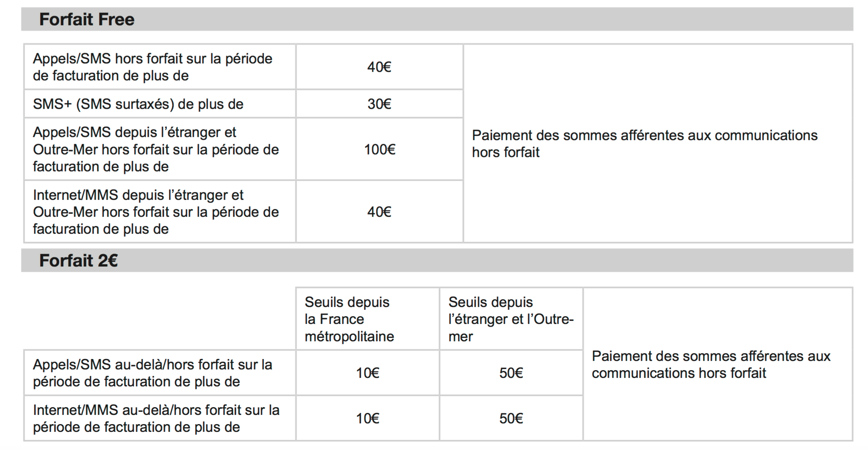Click the 40€ value for Internet/MMS depuis l'étranger
The image size is (868, 450).
click(379, 212)
